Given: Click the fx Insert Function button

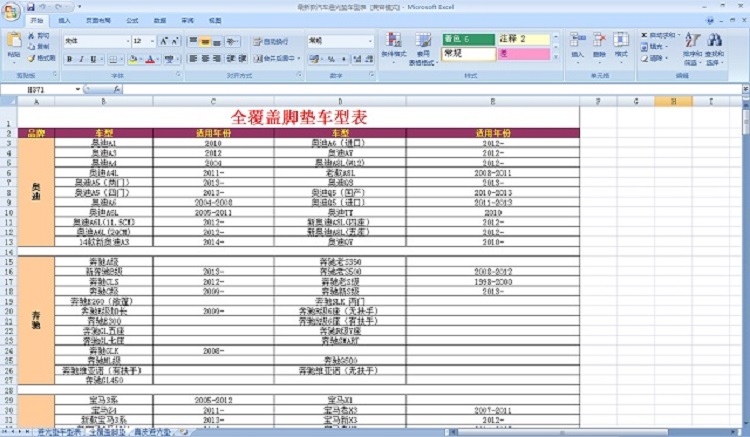Looking at the screenshot, I should (117, 89).
